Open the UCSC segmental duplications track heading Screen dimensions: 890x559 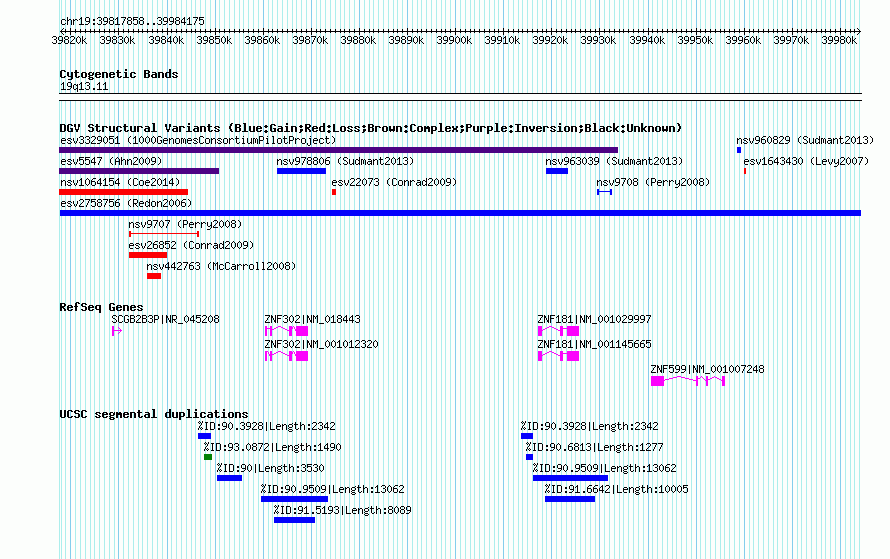point(154,414)
